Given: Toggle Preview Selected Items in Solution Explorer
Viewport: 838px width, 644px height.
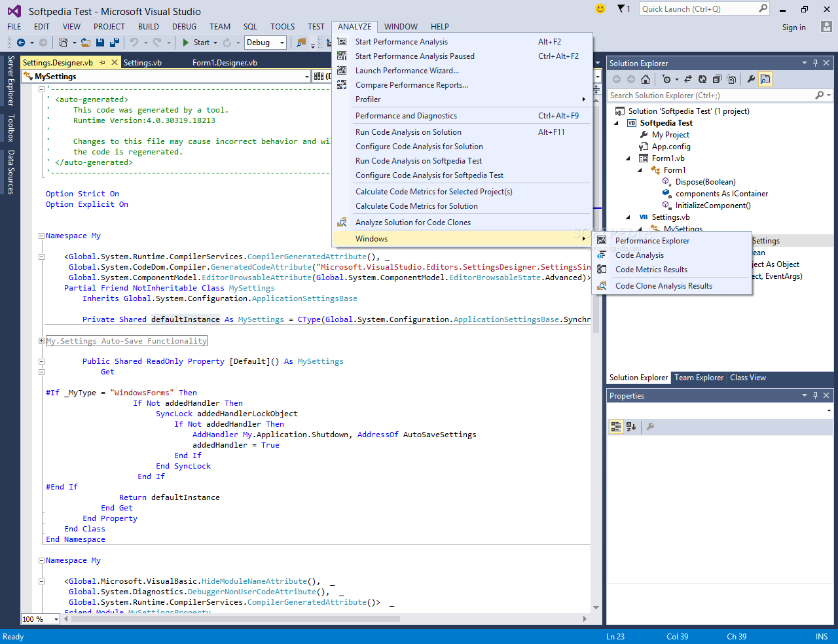Looking at the screenshot, I should pos(765,79).
